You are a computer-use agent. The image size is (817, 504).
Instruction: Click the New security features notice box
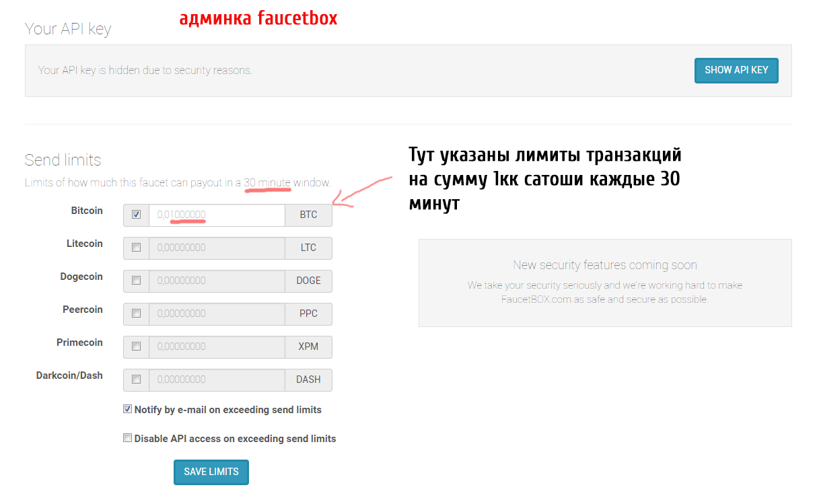(x=604, y=283)
